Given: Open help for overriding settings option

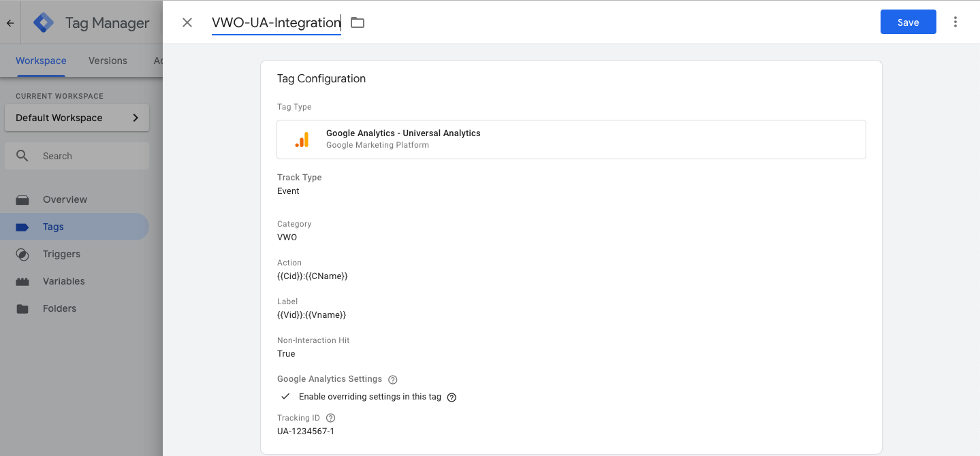Looking at the screenshot, I should click(452, 397).
